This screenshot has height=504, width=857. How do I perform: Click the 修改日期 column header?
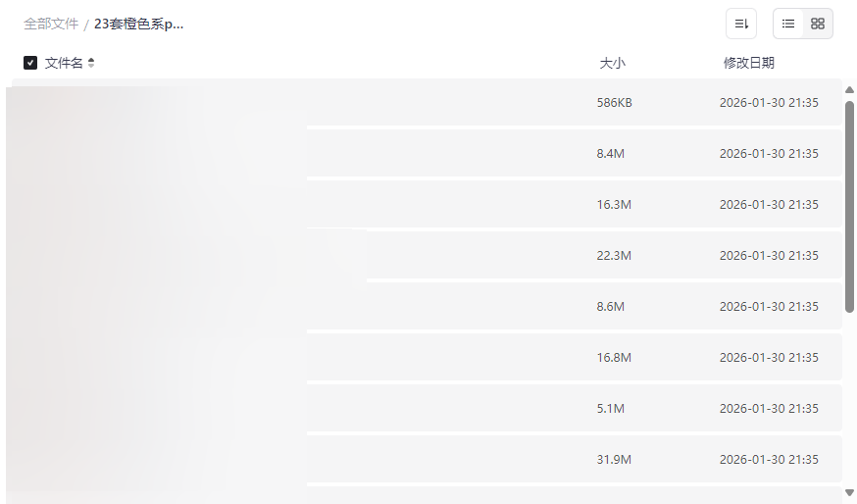click(x=748, y=63)
